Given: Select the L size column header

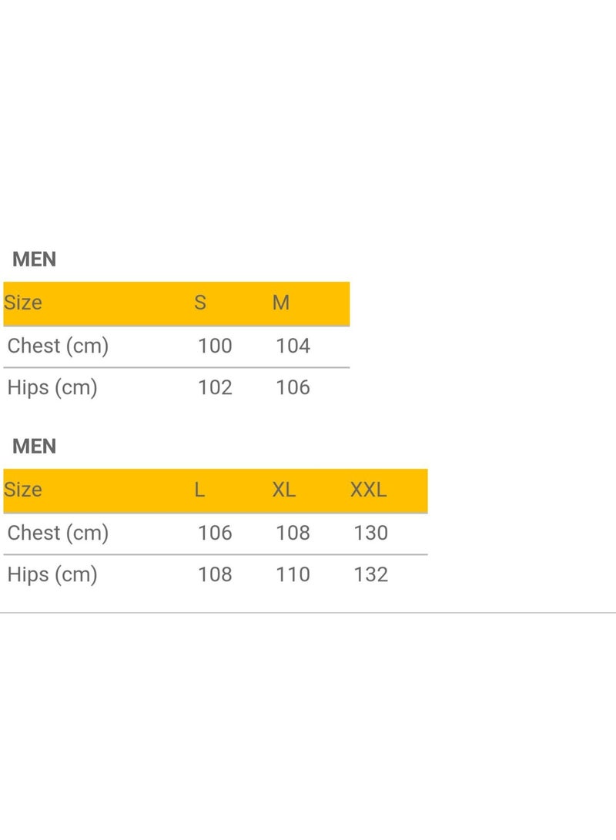Looking at the screenshot, I should 199,490.
